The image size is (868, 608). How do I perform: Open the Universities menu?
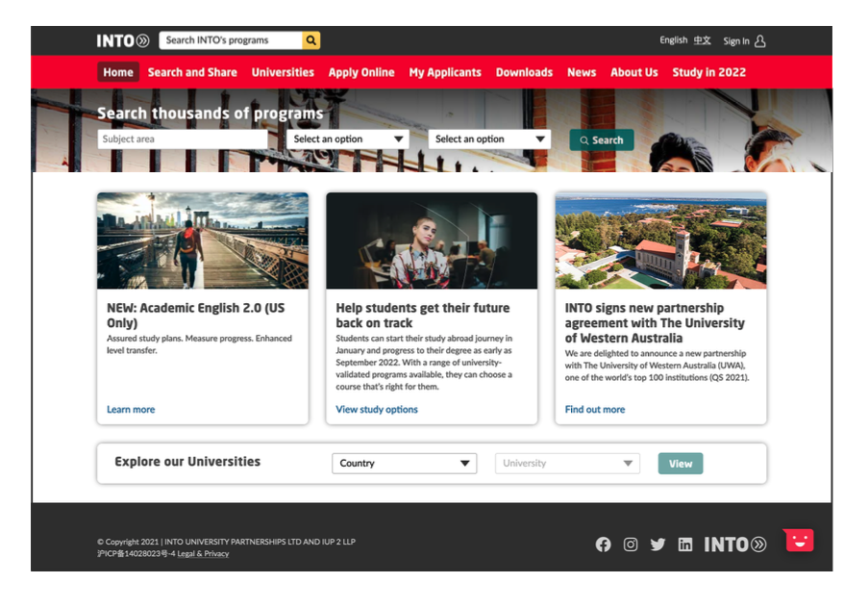pyautogui.click(x=283, y=72)
